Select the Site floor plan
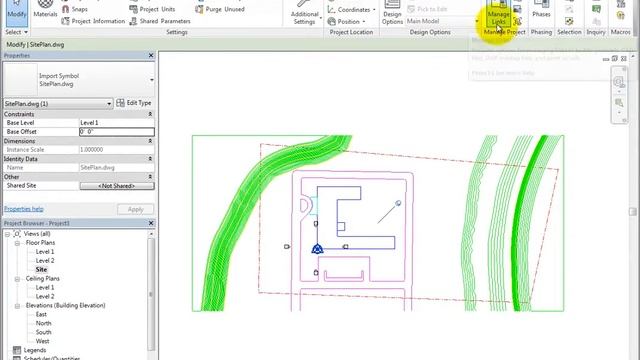 click(x=41, y=270)
